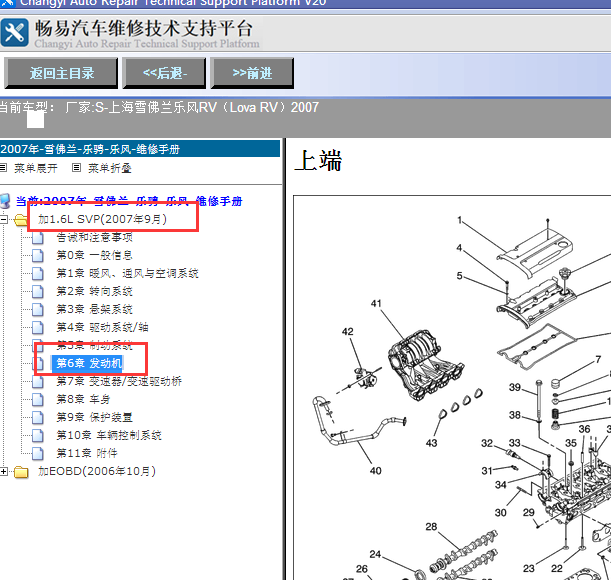611x580 pixels.
Task: Click the folder icon of 加EOBD(2006年10月)
Action: pos(21,472)
